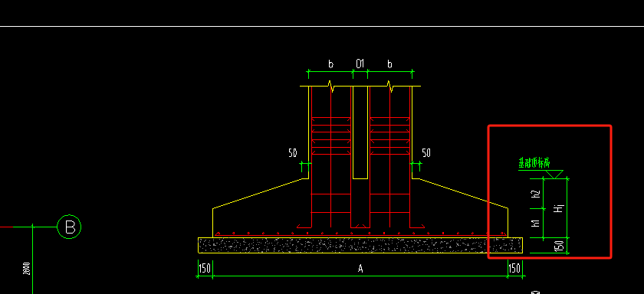Select the left b column width label
This screenshot has height=294, width=644.
pyautogui.click(x=330, y=64)
